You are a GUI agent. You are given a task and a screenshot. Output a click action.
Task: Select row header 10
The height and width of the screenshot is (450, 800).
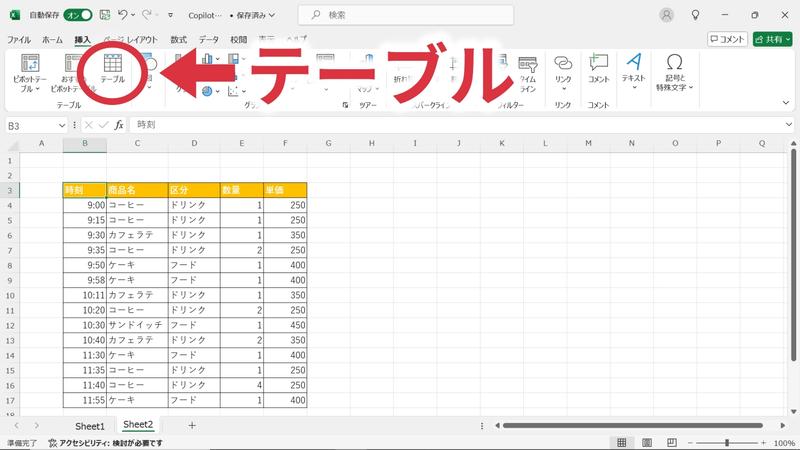tap(10, 295)
